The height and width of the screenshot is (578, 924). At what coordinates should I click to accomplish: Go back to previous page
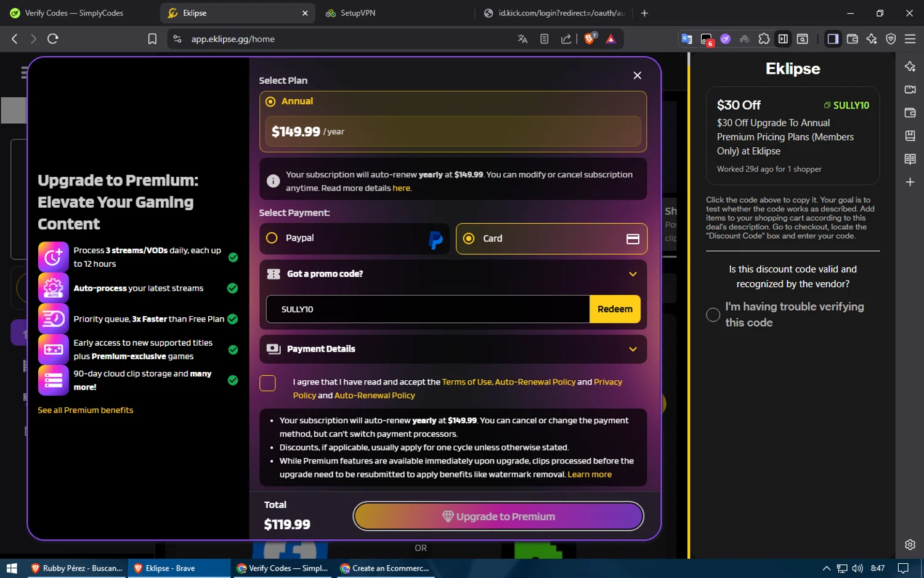[x=15, y=39]
